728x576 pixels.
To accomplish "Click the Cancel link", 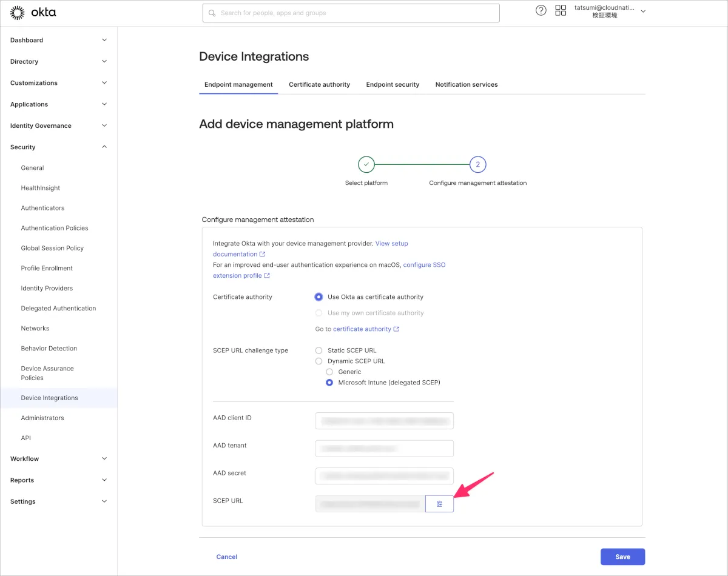I will click(227, 557).
